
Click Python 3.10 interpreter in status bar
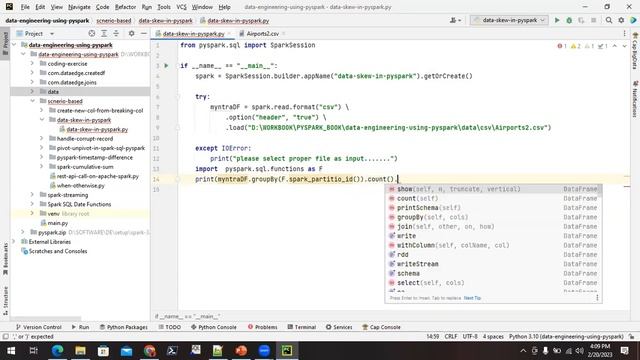(x=566, y=337)
